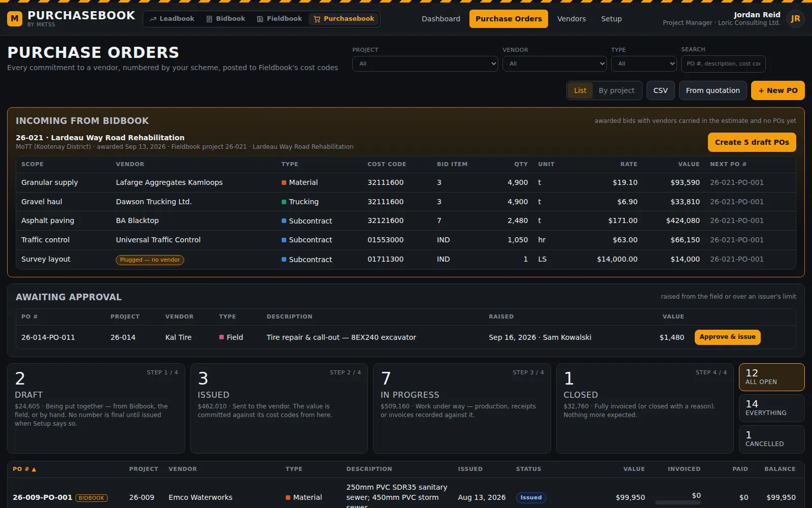Click the Issued status badge
812x508 pixels.
click(531, 497)
